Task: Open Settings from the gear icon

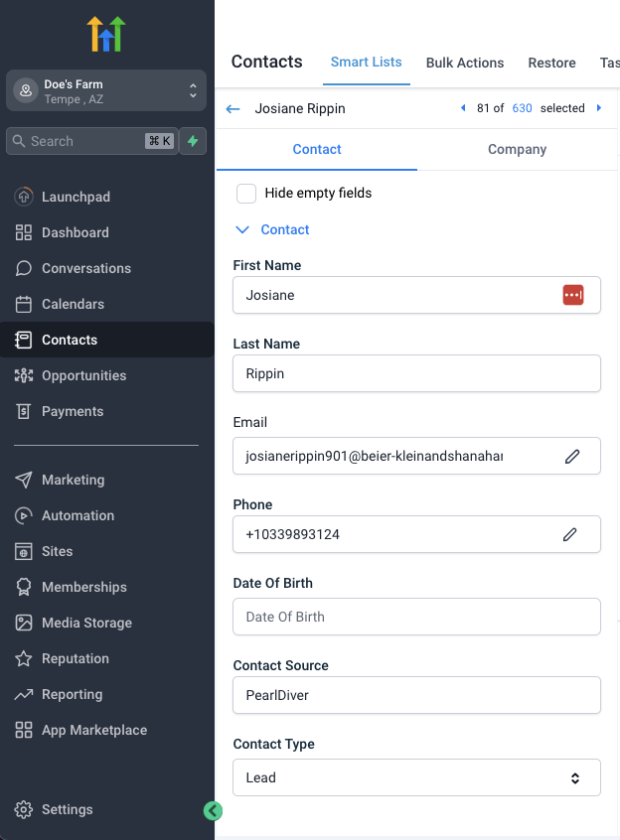Action: 24,809
